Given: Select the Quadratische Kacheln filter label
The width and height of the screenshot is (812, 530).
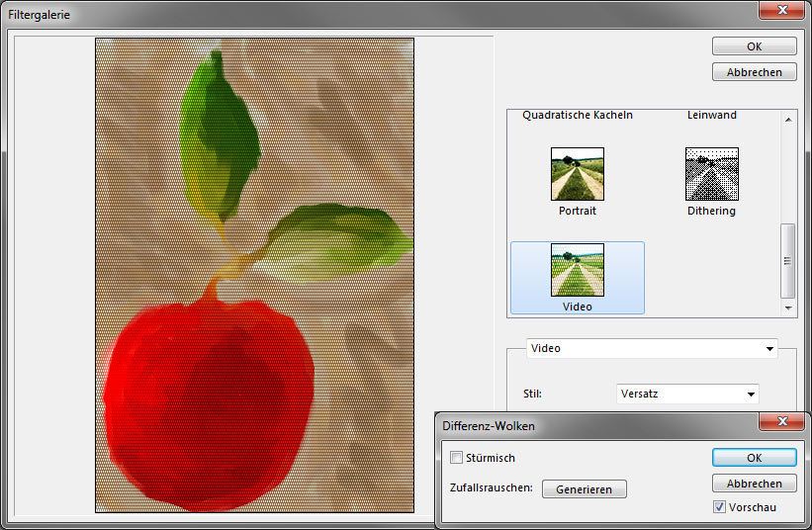Looking at the screenshot, I should (x=578, y=116).
